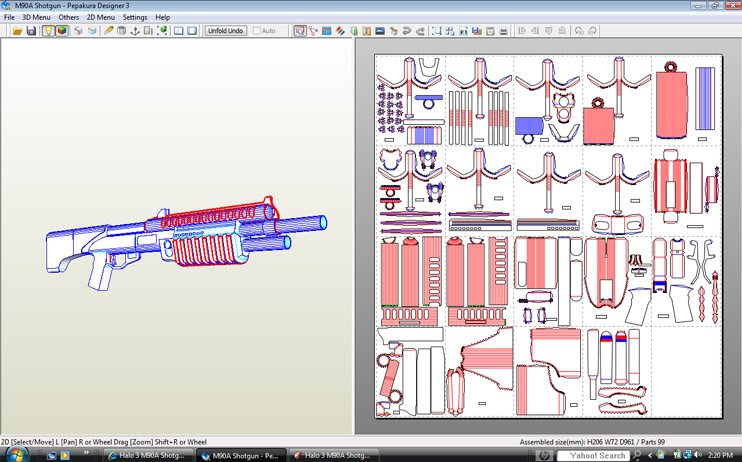
Task: Click the gray 3D wireframe cube icon
Action: coord(78,31)
